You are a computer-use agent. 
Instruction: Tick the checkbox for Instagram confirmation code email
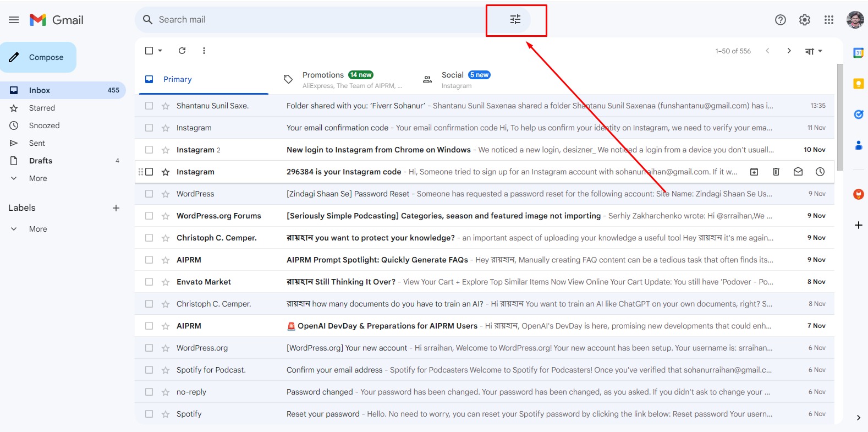point(149,128)
